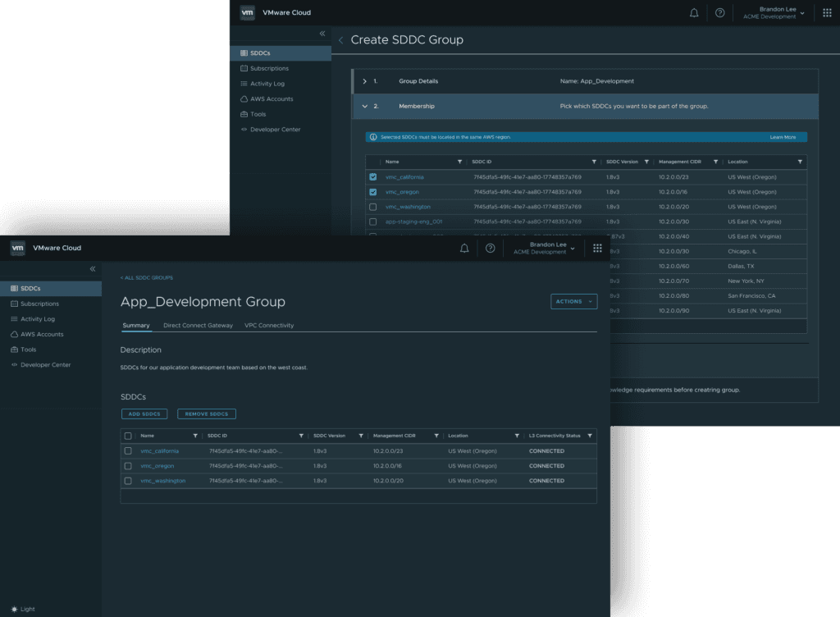The height and width of the screenshot is (617, 840).
Task: Filter SDDC ID column in Membership table
Action: tap(594, 162)
